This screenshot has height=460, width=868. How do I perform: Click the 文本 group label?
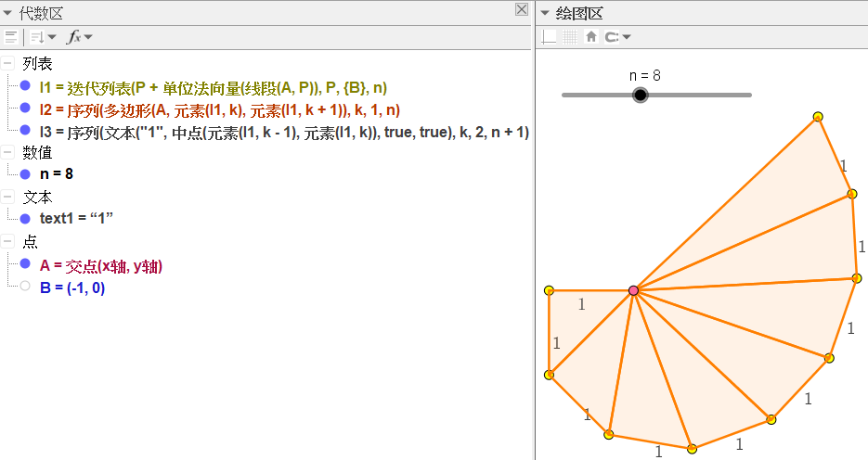click(37, 197)
